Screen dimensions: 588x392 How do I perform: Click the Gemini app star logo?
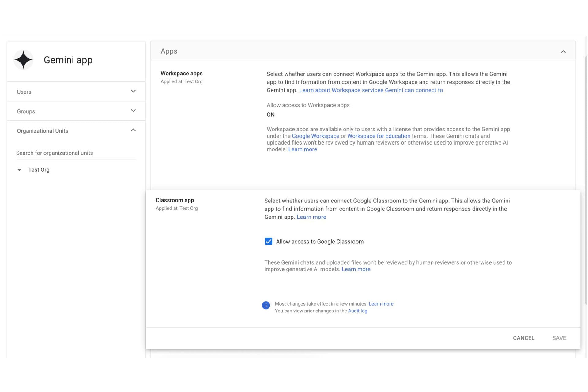(24, 60)
